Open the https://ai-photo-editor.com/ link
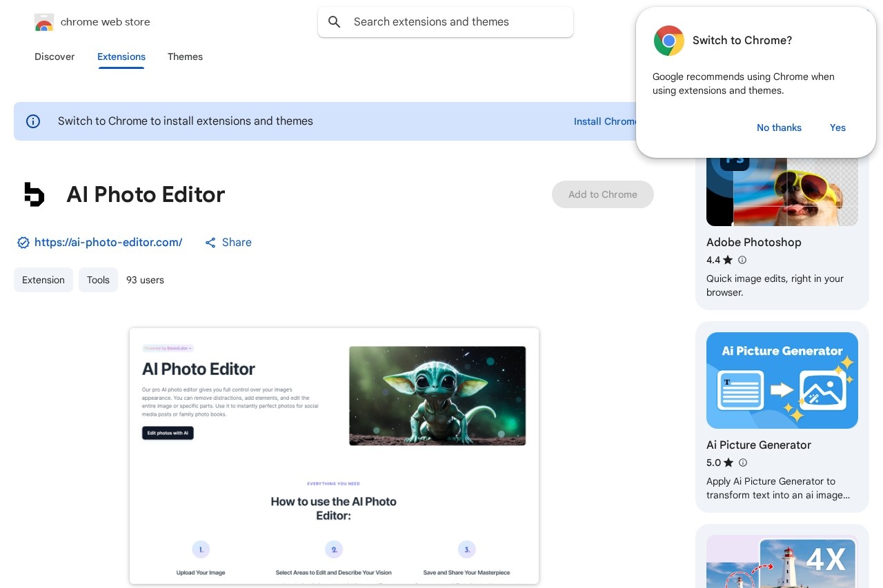The image size is (883, 588). coord(108,243)
